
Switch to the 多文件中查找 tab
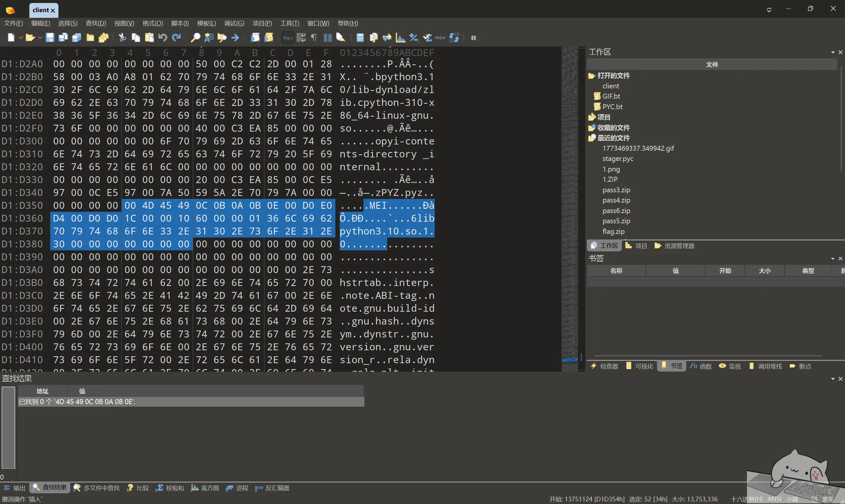[x=96, y=488]
